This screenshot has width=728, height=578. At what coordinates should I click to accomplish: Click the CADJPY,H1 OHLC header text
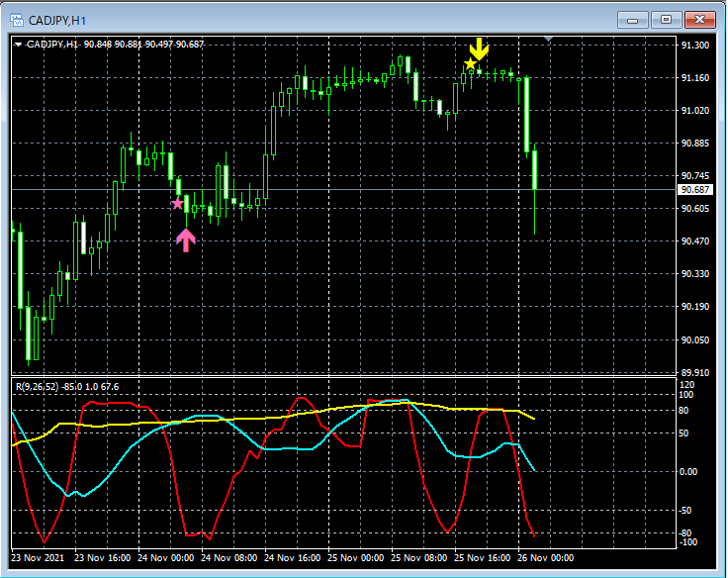click(115, 45)
